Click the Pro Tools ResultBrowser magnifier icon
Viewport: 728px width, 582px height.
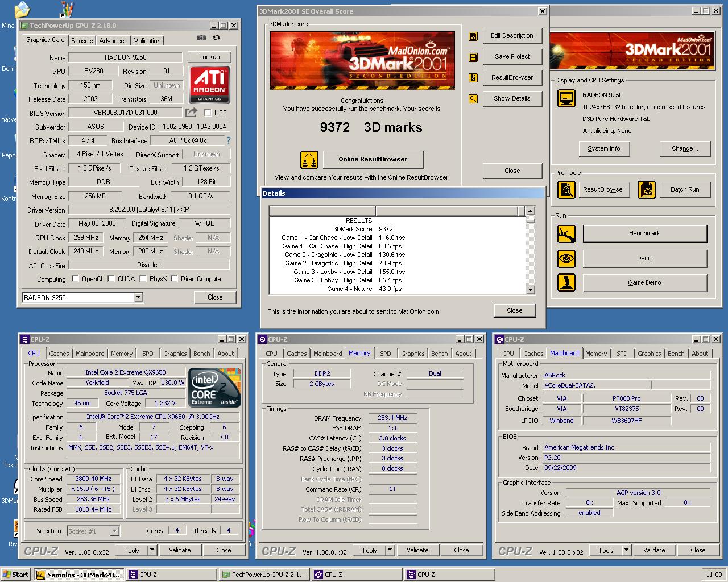point(566,190)
